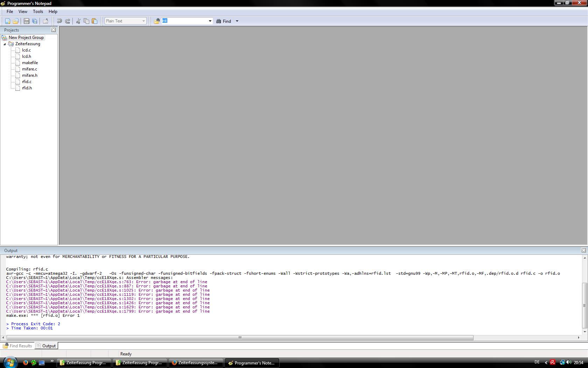Click the Copy toolbar icon
Viewport: 588px width, 368px height.
point(86,21)
